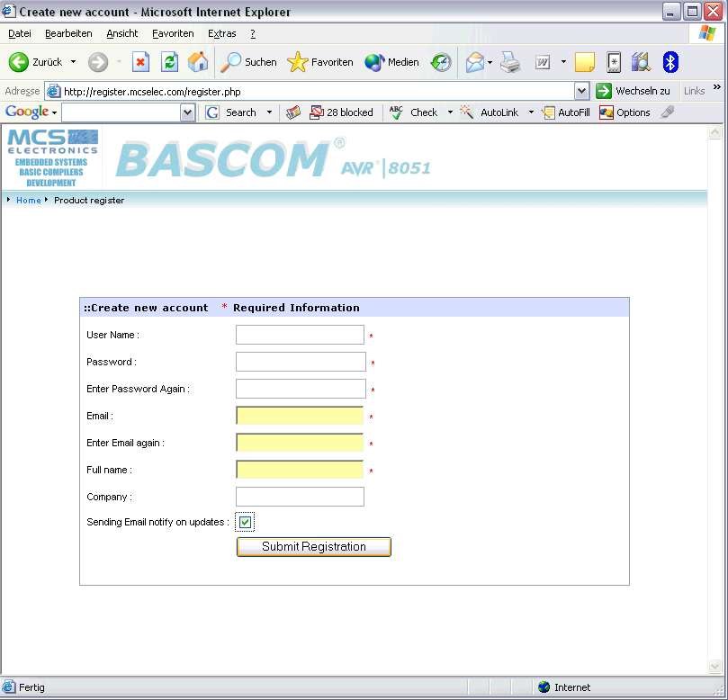Expand the Links toolbar chevron

click(717, 87)
